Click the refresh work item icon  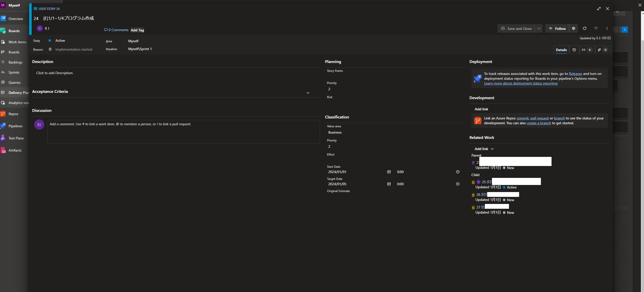tap(585, 28)
